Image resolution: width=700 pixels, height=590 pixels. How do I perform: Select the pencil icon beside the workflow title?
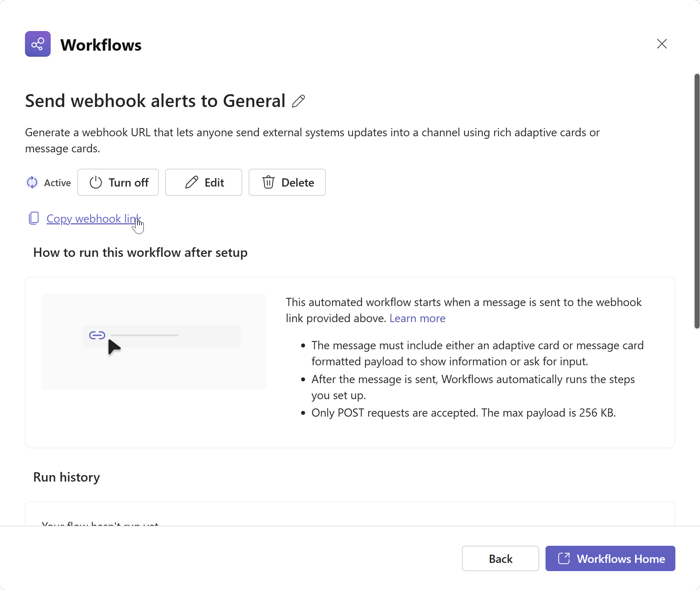coord(298,101)
